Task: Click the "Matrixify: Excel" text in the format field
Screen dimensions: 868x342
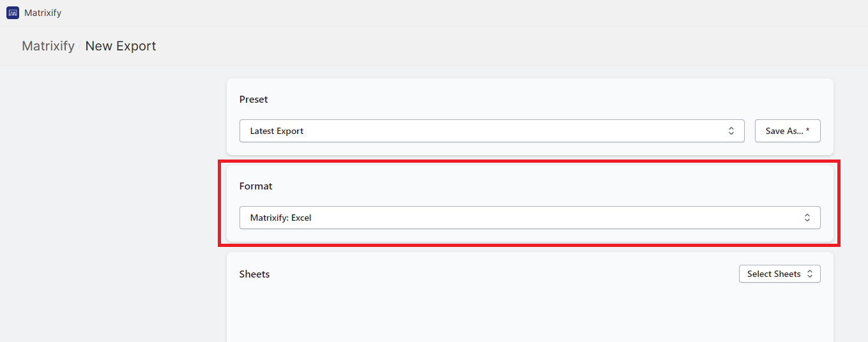Action: tap(280, 218)
